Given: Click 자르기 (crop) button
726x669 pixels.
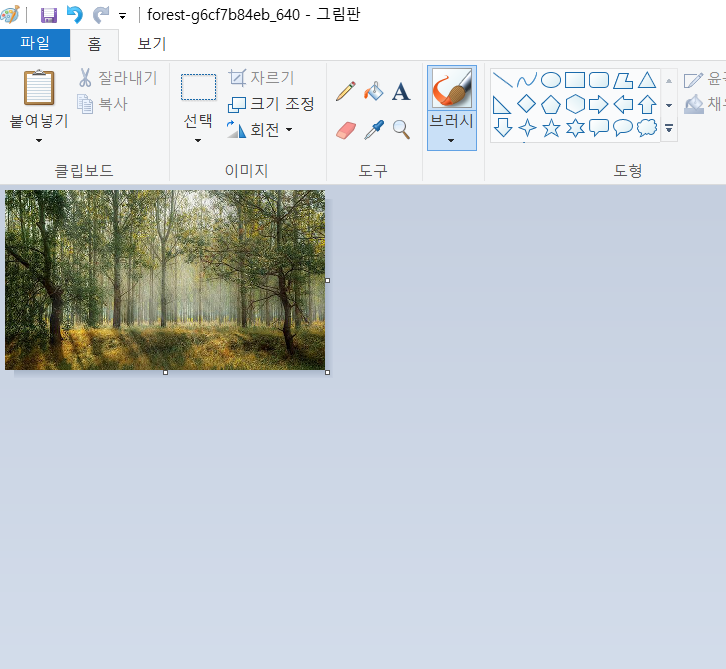Looking at the screenshot, I should pos(262,77).
